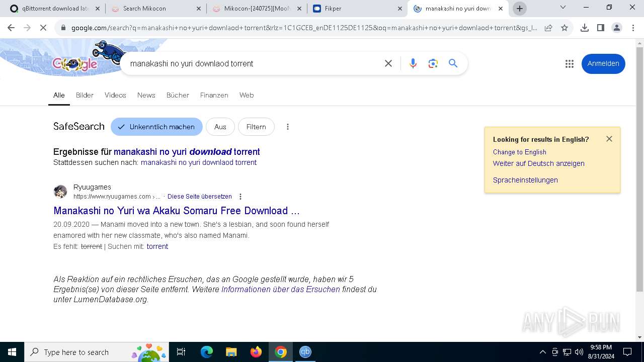Screen dimensions: 644x362
Task: Submit search with magnifier icon
Action: tap(453, 63)
